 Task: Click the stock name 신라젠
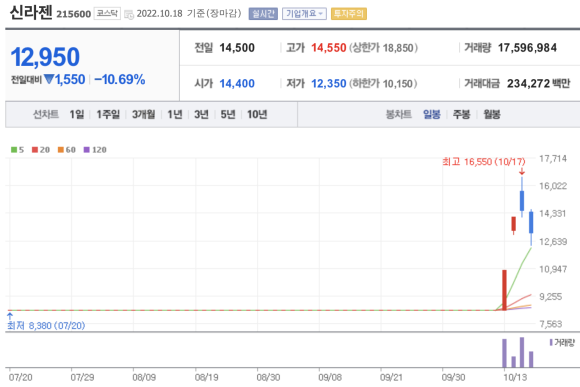pos(31,12)
